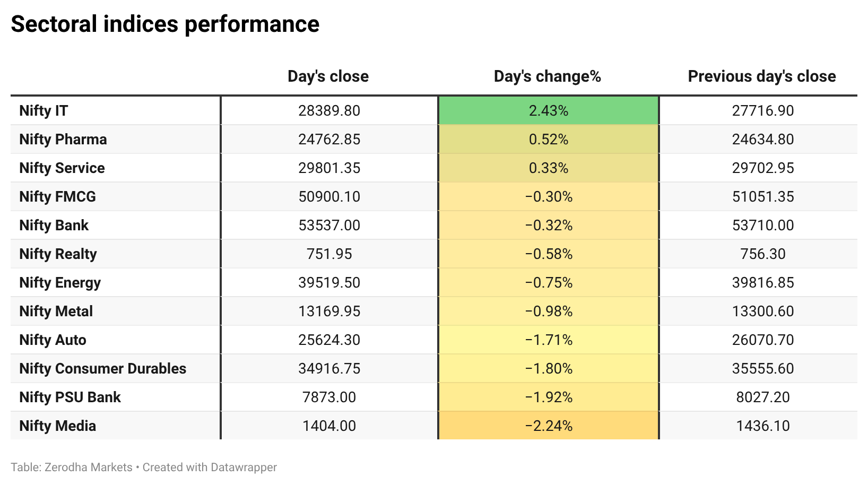This screenshot has width=868, height=485.
Task: Click the Nifty Realty −0.58% cell
Action: (x=549, y=254)
